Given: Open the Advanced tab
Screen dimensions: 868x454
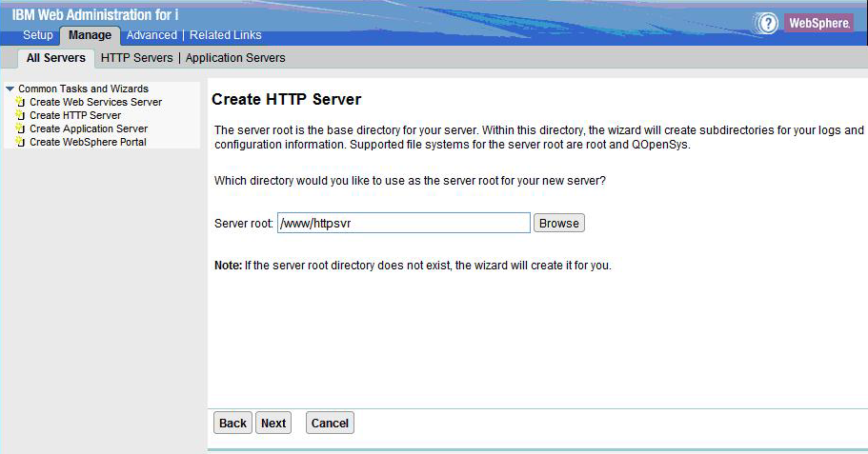Looking at the screenshot, I should 151,35.
